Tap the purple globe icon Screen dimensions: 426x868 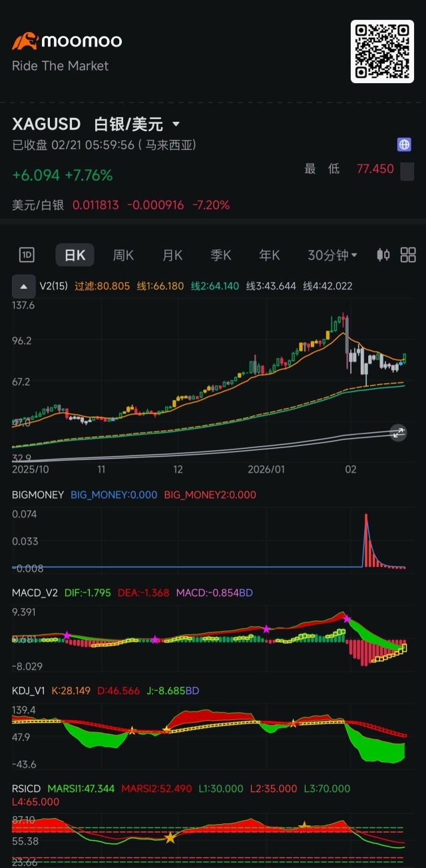403,144
